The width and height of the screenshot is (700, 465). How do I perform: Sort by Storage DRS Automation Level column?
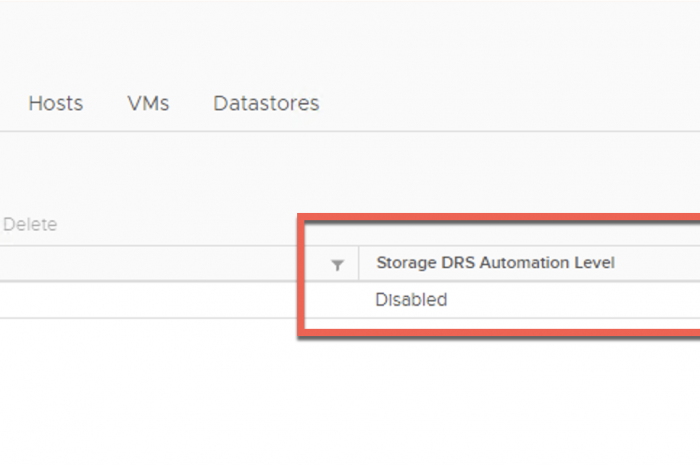(495, 263)
